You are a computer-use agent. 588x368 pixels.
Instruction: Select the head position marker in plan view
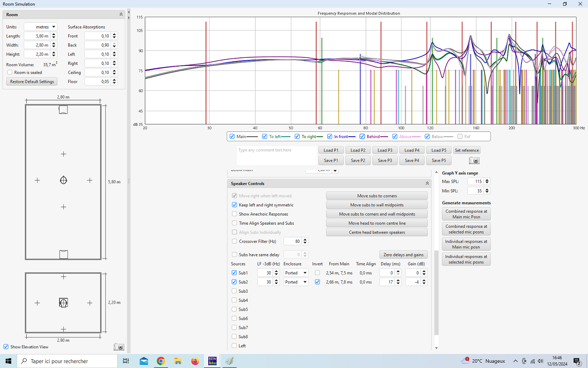click(63, 180)
